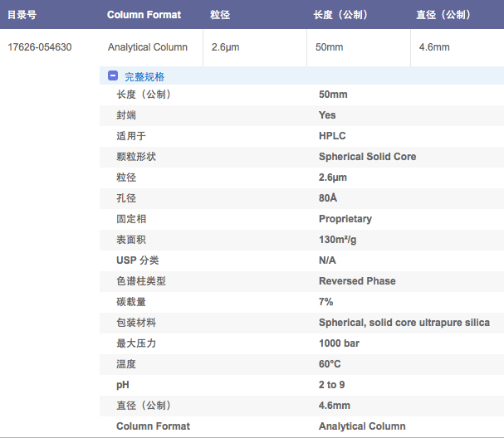This screenshot has width=504, height=438.
Task: Select the 7% carbon load value
Action: (325, 302)
